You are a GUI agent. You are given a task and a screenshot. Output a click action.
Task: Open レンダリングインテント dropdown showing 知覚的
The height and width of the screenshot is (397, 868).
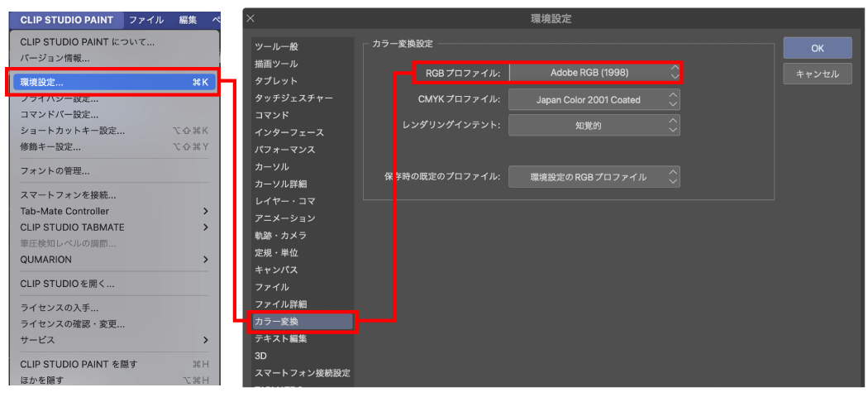tap(594, 125)
